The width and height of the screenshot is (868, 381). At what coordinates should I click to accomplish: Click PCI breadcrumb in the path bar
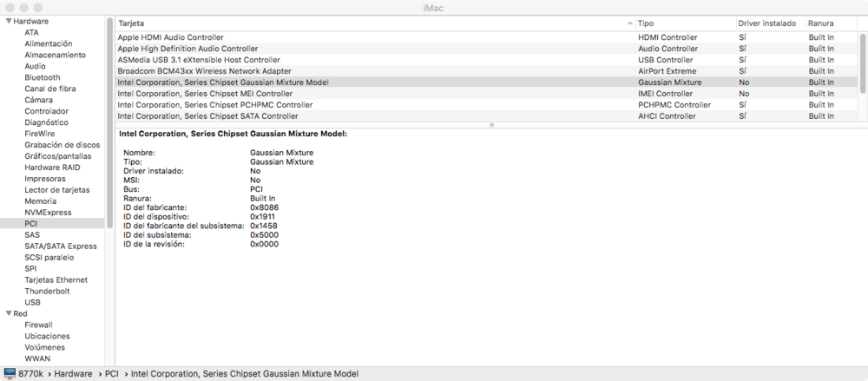coord(111,374)
